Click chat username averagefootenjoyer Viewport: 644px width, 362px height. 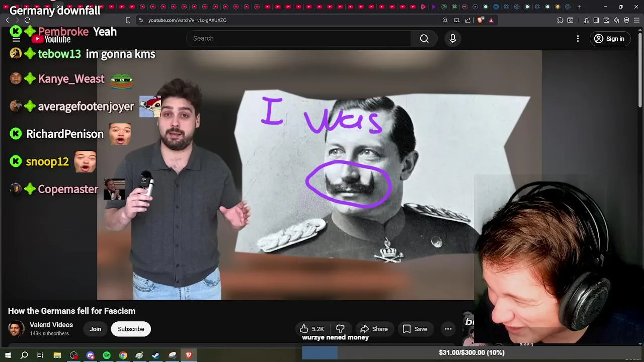pyautogui.click(x=86, y=107)
